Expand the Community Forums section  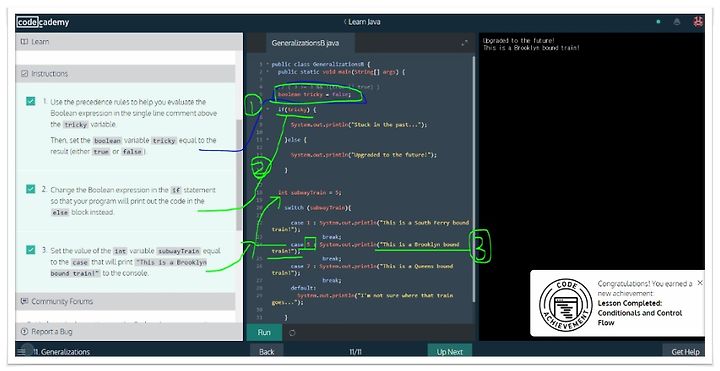click(x=125, y=301)
